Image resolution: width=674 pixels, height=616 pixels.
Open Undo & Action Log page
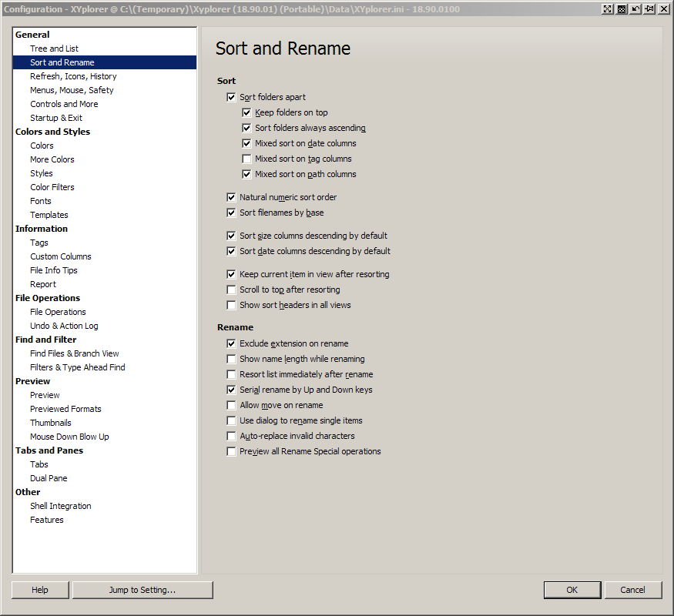pos(64,326)
